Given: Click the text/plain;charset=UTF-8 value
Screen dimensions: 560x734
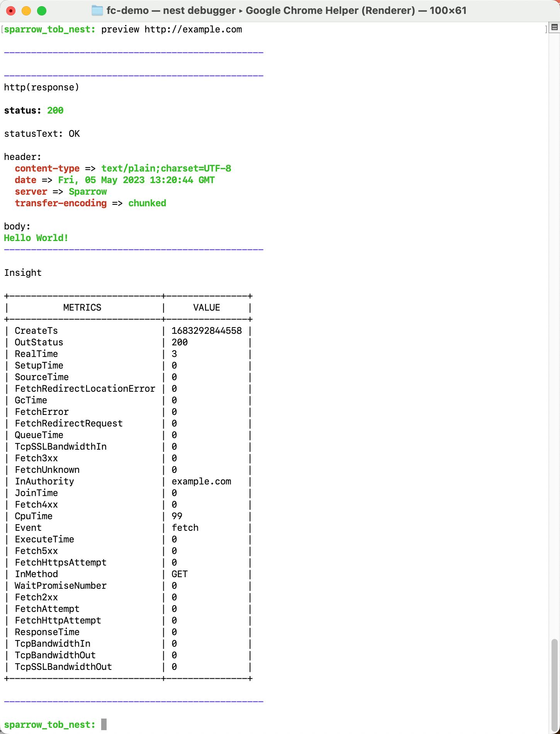Looking at the screenshot, I should click(166, 168).
